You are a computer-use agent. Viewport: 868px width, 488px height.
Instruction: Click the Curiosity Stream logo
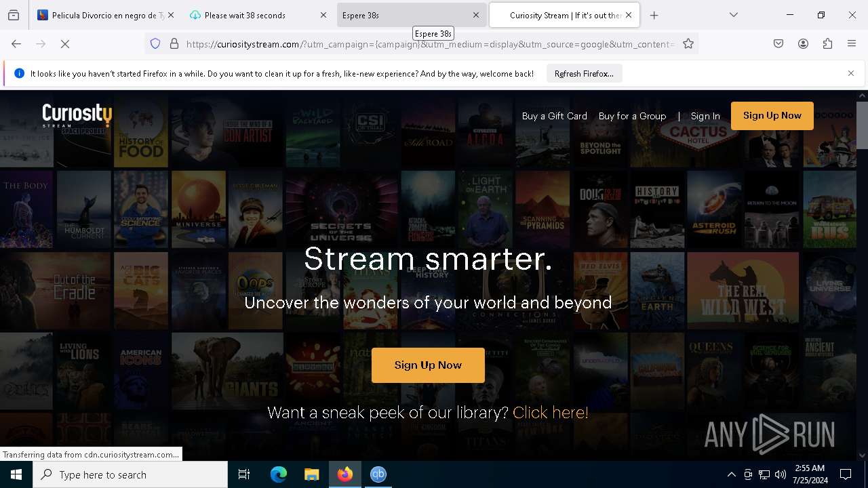[77, 115]
